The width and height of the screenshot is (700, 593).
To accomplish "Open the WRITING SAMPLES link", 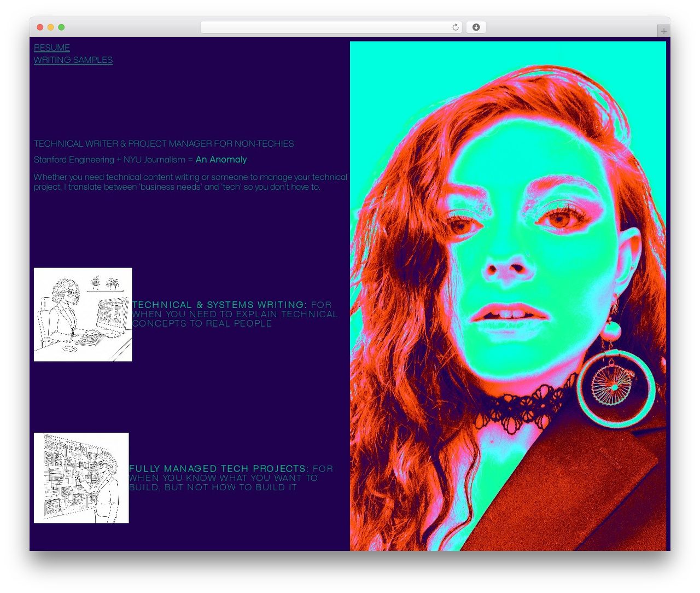I will pyautogui.click(x=73, y=60).
